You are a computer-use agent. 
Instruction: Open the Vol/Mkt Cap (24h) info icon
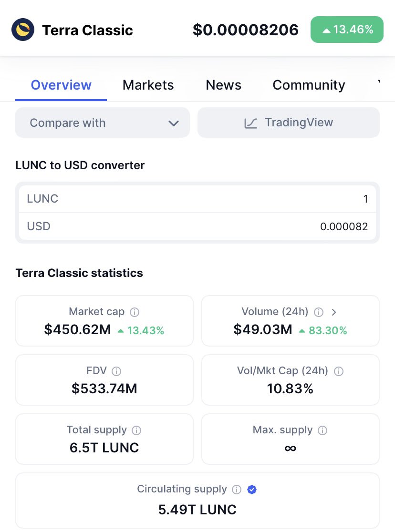[339, 371]
